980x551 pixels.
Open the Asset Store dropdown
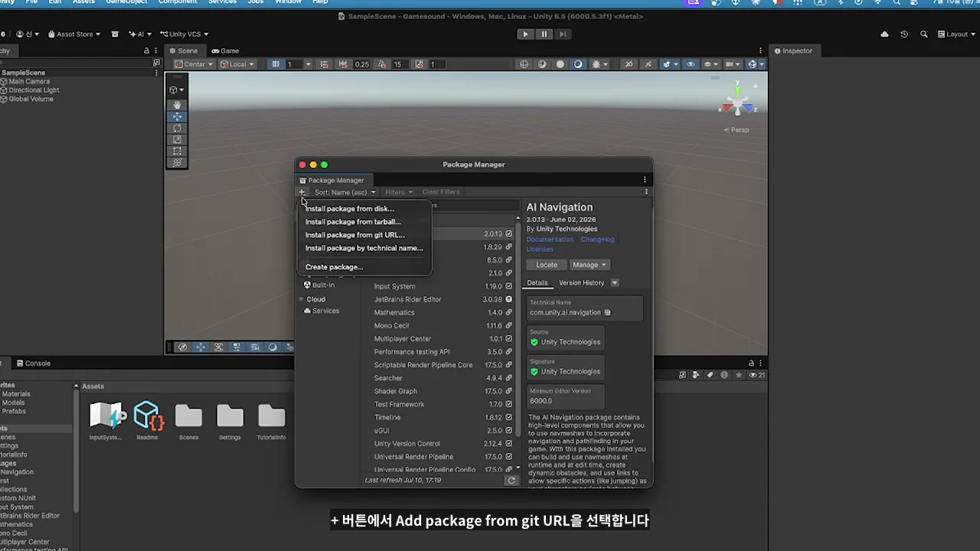(x=74, y=34)
